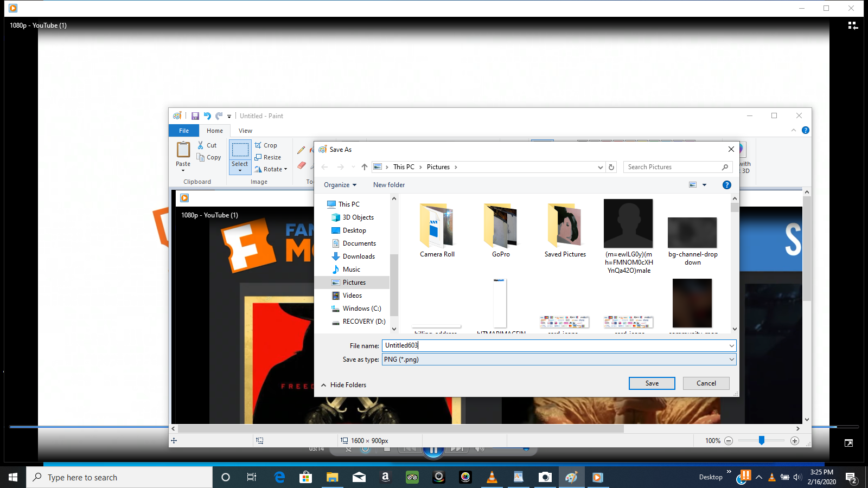Expand the Rotate options dropdown
Viewport: 868px width, 488px height.
286,169
